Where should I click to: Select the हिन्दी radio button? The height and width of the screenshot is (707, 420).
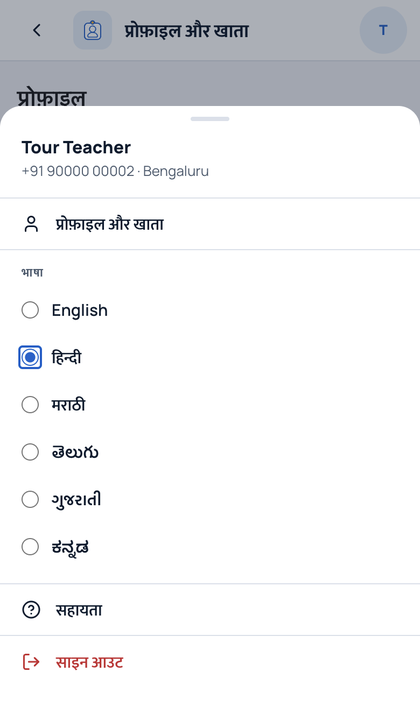pos(30,358)
